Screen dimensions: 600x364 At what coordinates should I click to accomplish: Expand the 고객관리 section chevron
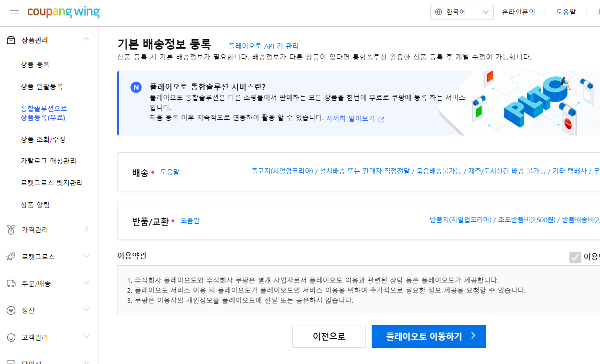[86, 337]
